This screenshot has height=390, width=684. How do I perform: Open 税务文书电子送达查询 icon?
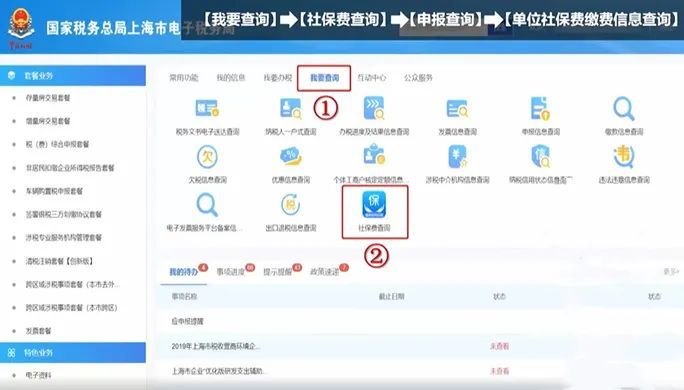pos(207,108)
